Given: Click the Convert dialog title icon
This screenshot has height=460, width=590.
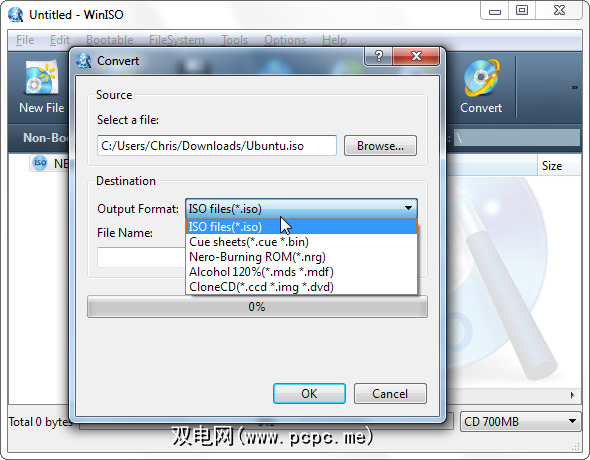Looking at the screenshot, I should click(84, 61).
